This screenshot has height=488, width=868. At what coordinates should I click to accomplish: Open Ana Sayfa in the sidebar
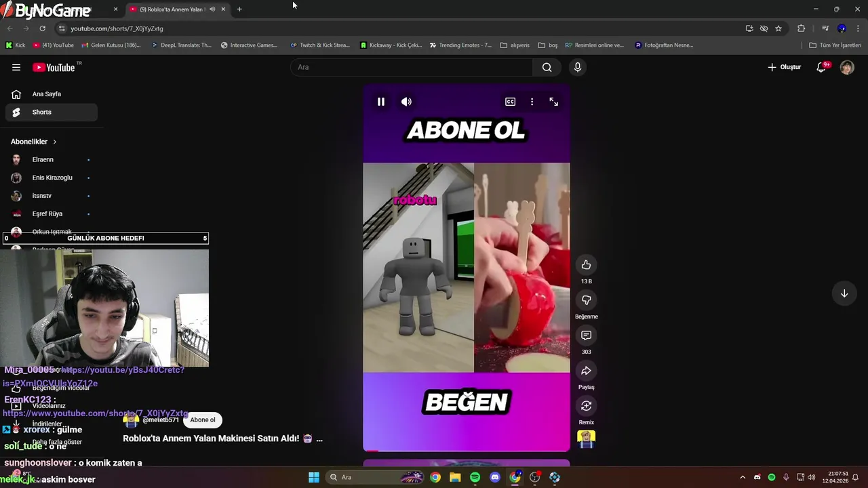(52, 94)
